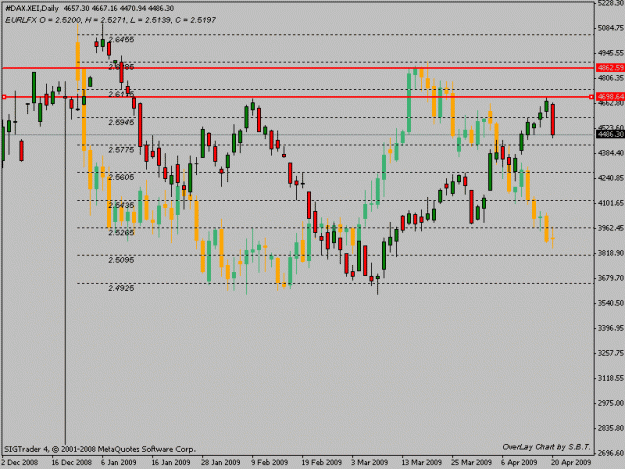Click the 3396.95 price scale value
Screen dimensions: 625x469
pyautogui.click(x=611, y=328)
